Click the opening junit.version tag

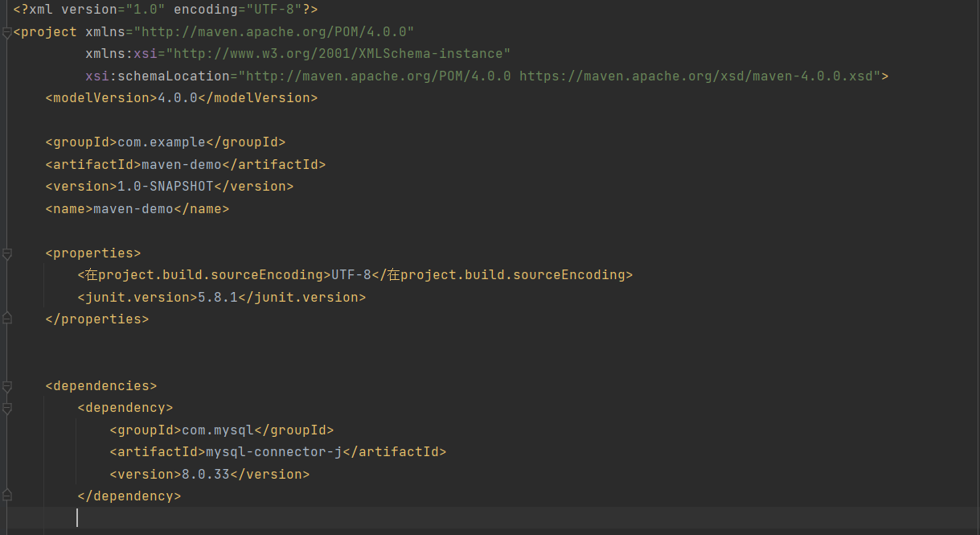pos(137,297)
